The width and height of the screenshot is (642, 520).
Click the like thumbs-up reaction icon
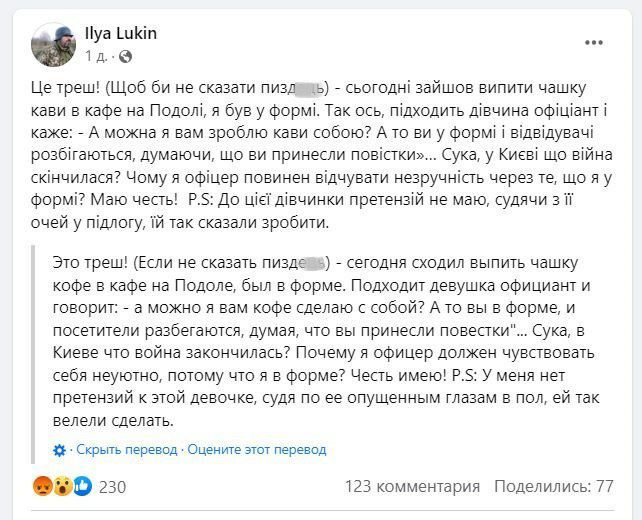pyautogui.click(x=82, y=486)
